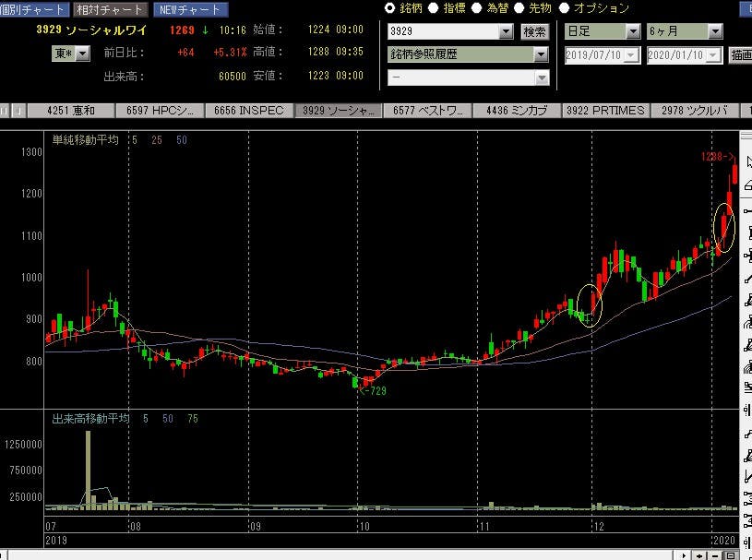Click the square icon at bottom-right corner
Viewport: 752px width, 560px height.
729,554
